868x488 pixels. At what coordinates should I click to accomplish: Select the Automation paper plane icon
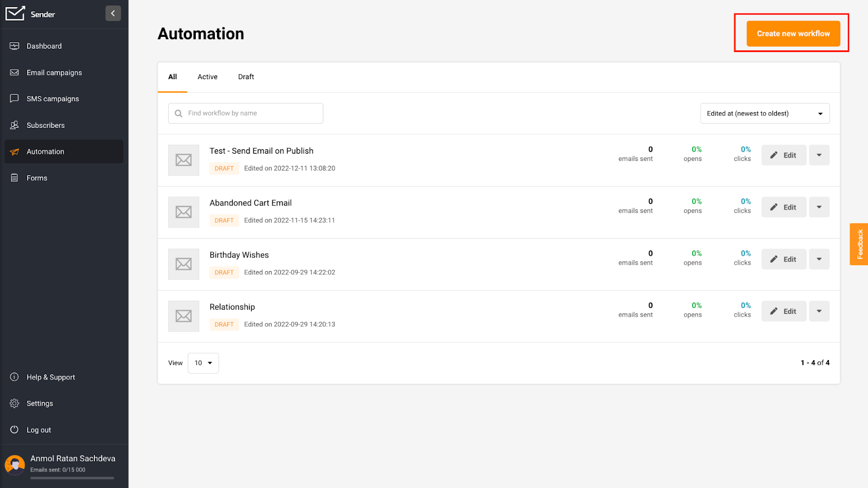[x=14, y=151]
